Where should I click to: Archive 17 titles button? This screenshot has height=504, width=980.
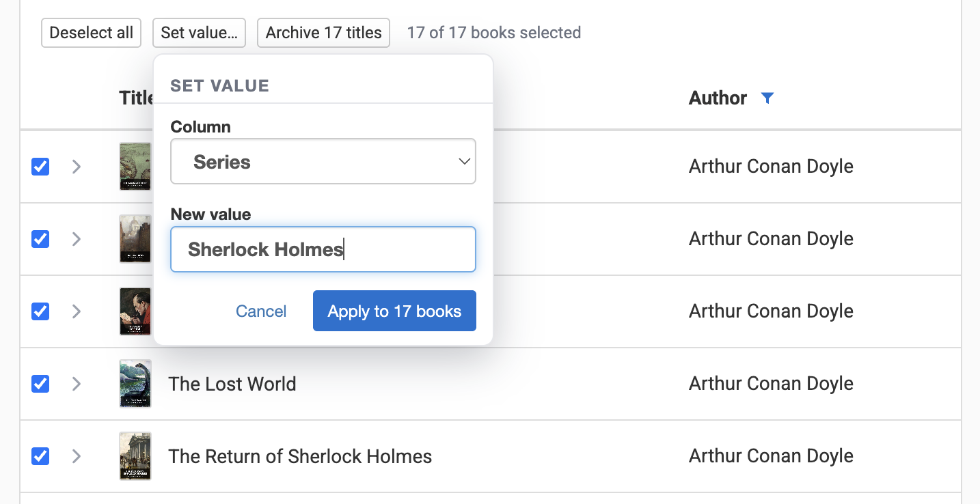coord(323,33)
